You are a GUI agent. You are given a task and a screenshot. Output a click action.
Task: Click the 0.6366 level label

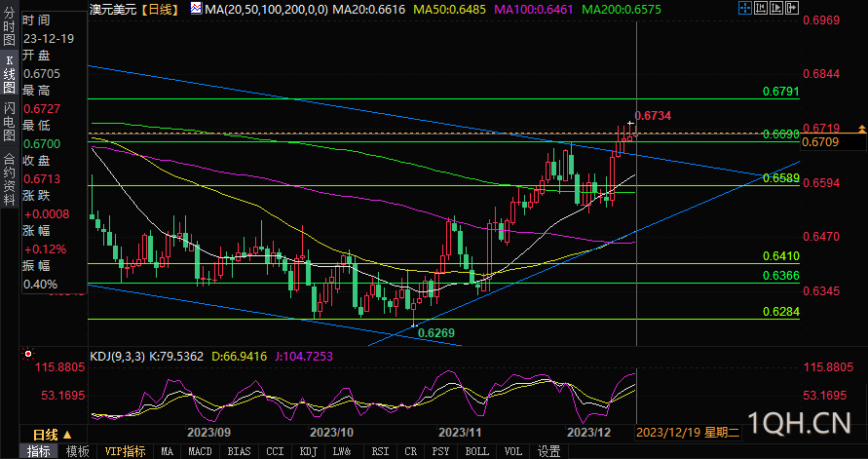[781, 275]
